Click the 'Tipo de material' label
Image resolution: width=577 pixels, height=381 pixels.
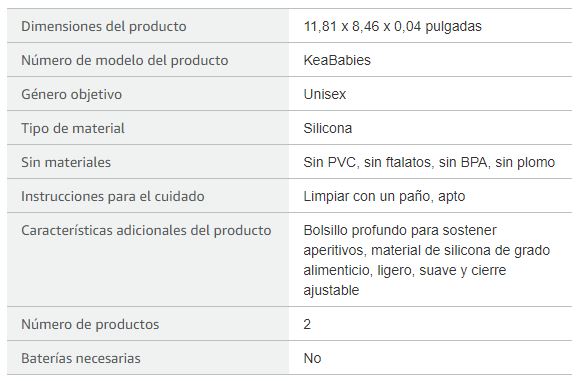click(x=73, y=128)
